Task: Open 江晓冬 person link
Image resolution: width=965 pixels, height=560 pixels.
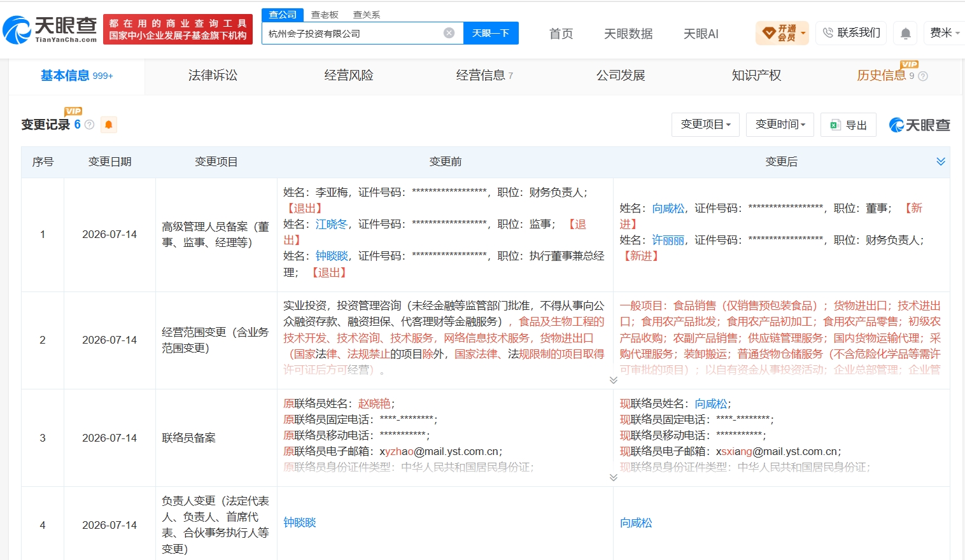Action: click(x=332, y=224)
